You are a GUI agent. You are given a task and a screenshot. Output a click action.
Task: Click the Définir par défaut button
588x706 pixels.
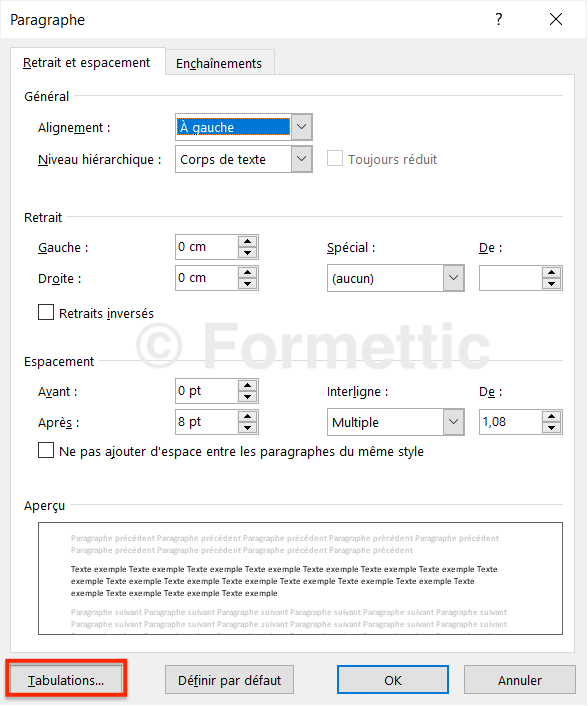pos(229,680)
